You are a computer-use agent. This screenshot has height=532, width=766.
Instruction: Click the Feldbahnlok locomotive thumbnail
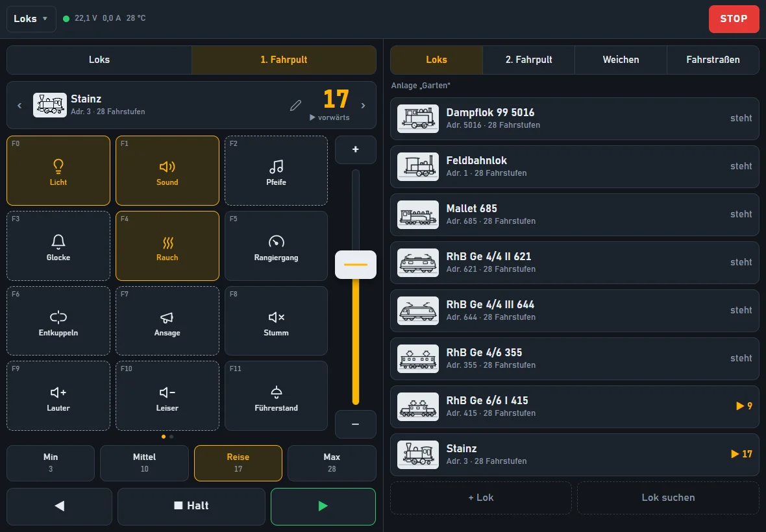click(418, 167)
